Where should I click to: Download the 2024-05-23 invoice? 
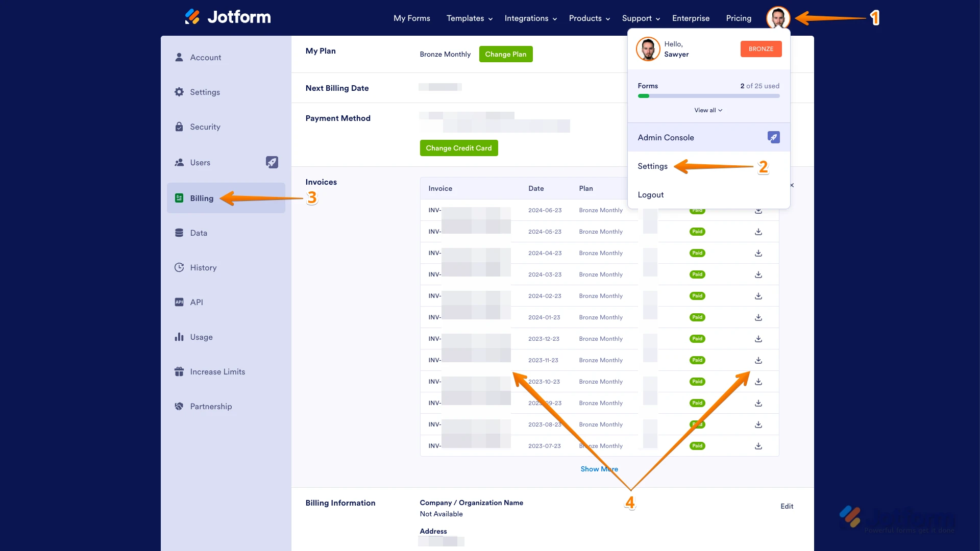point(758,232)
